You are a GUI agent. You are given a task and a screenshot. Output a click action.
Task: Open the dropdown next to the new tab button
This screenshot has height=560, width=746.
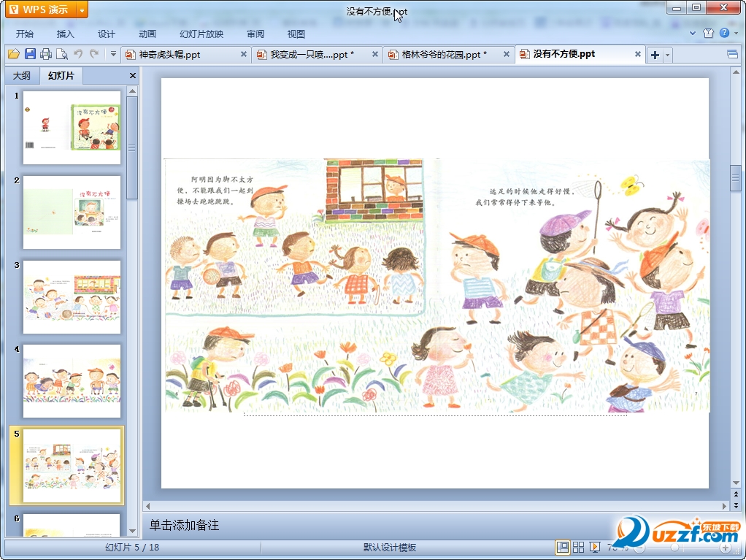click(667, 55)
